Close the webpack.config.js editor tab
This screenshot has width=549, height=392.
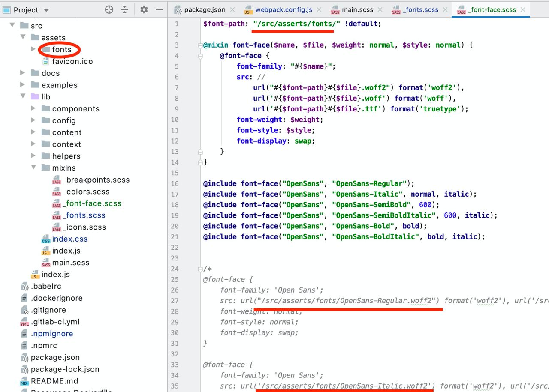point(320,9)
